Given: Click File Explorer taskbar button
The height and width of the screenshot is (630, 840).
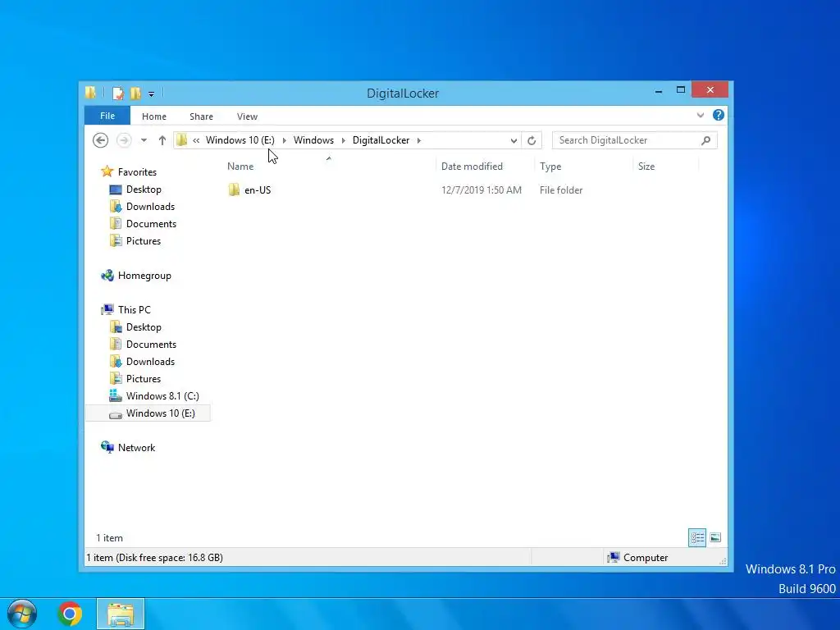Looking at the screenshot, I should coord(121,614).
